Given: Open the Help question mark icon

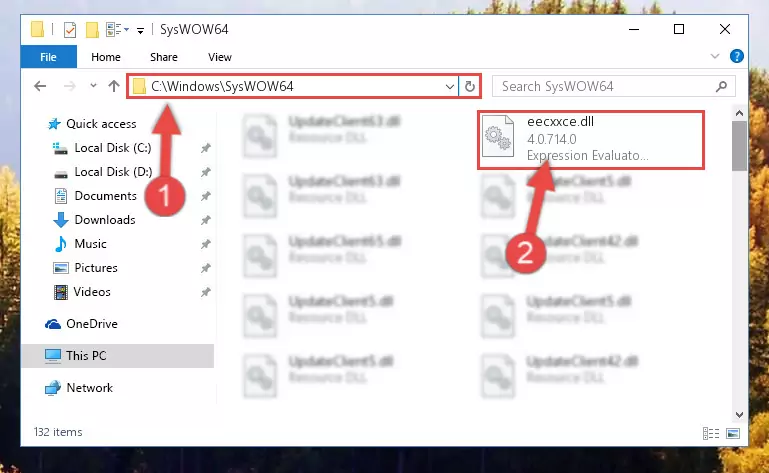Looking at the screenshot, I should click(x=737, y=56).
